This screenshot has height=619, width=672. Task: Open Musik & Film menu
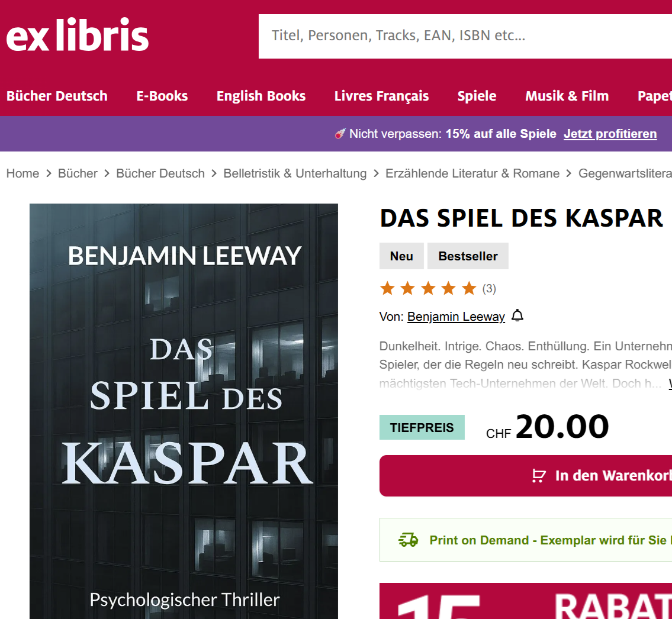(x=567, y=96)
